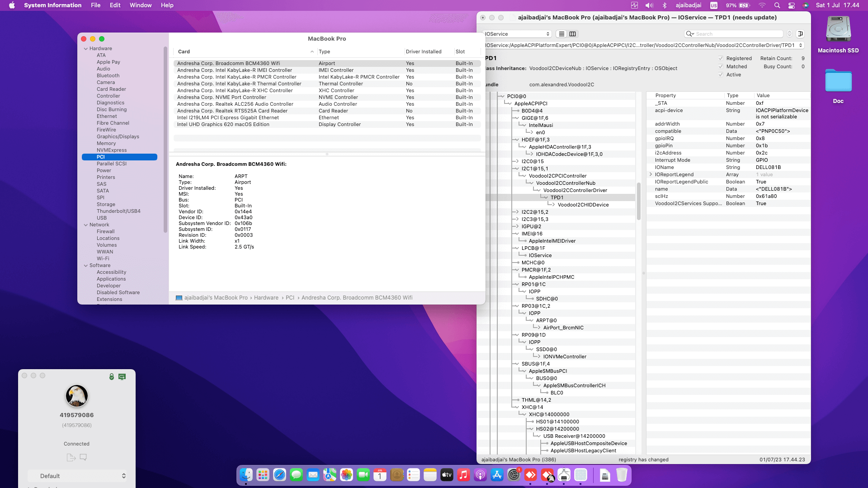Open the Trash in the Dock

622,475
